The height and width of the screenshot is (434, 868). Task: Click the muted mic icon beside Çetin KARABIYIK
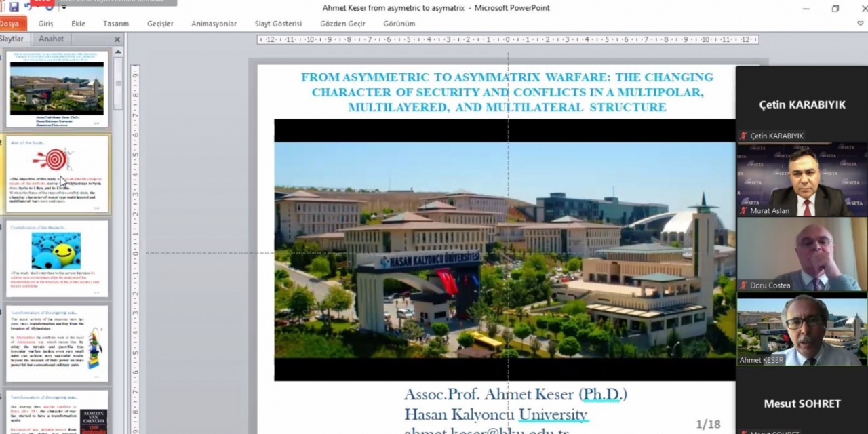(744, 136)
